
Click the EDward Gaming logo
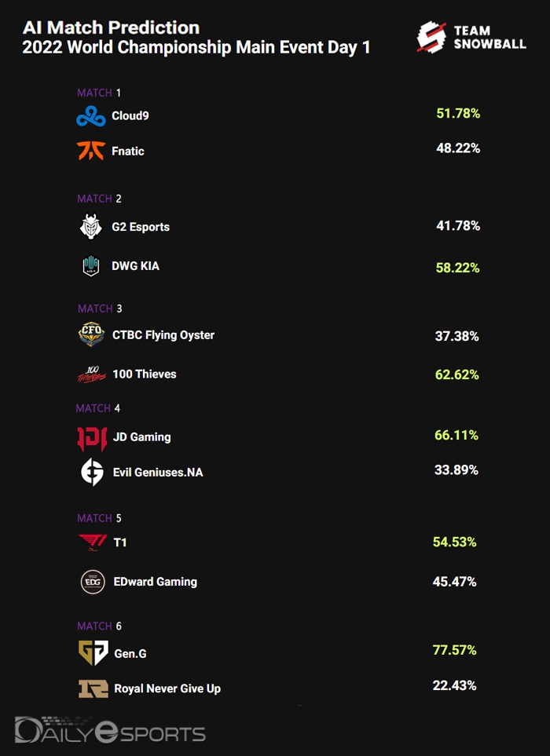(x=93, y=582)
